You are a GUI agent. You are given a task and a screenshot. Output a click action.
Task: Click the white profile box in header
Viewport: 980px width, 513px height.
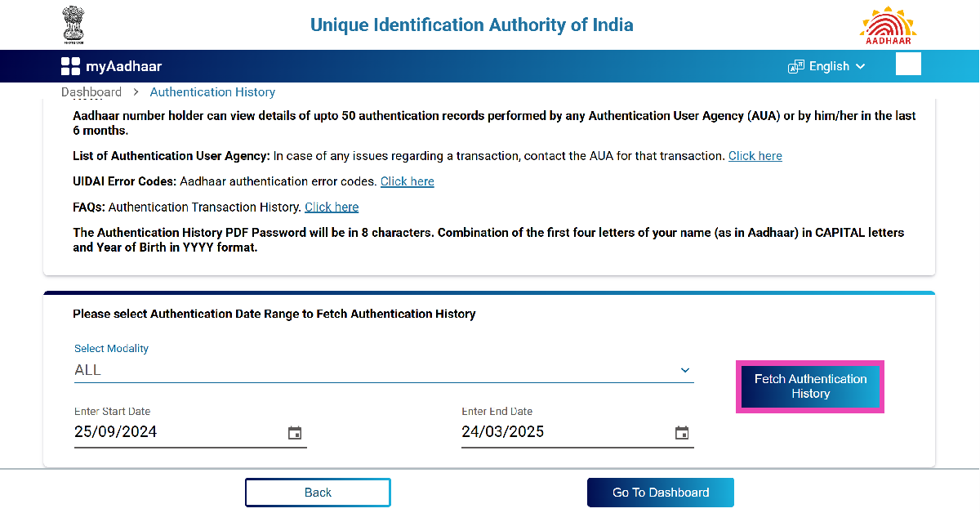(908, 65)
